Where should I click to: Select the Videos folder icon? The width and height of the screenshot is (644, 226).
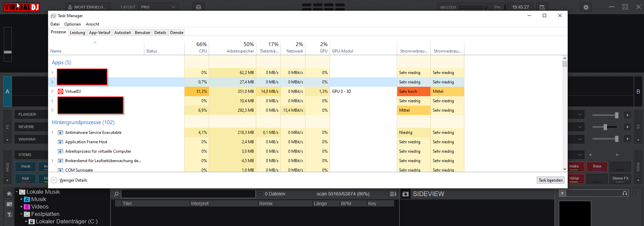pyautogui.click(x=27, y=207)
